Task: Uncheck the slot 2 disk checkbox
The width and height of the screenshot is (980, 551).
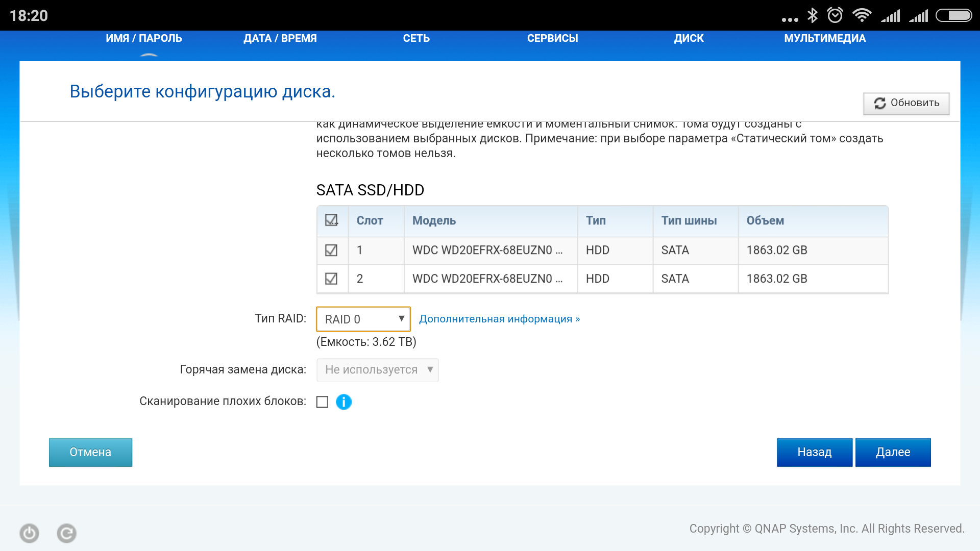Action: pyautogui.click(x=331, y=279)
